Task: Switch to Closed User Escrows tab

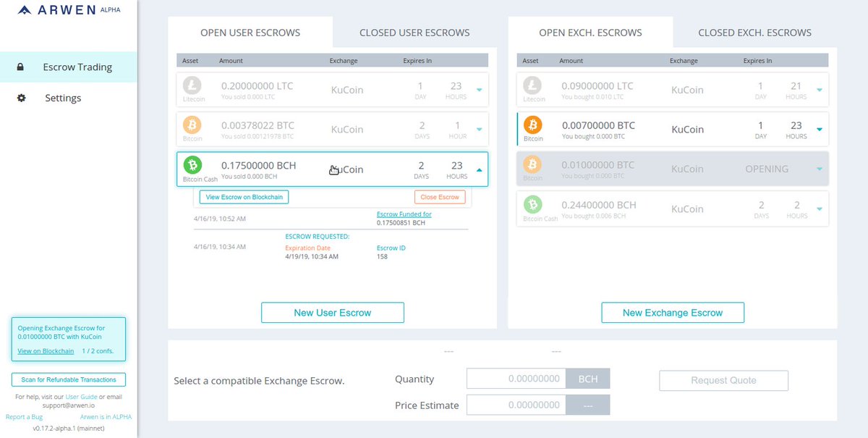Action: click(414, 33)
